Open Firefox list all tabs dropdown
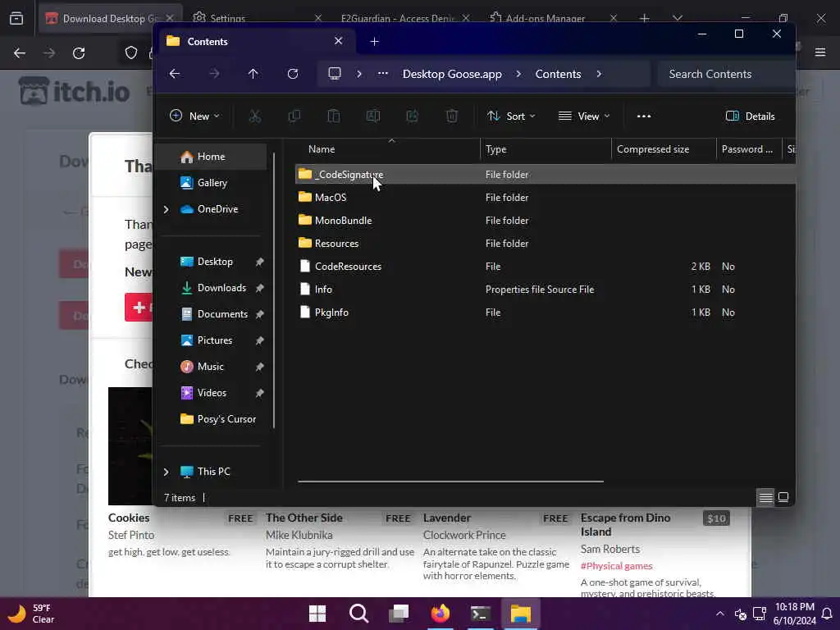Image resolution: width=840 pixels, height=630 pixels. tap(678, 18)
